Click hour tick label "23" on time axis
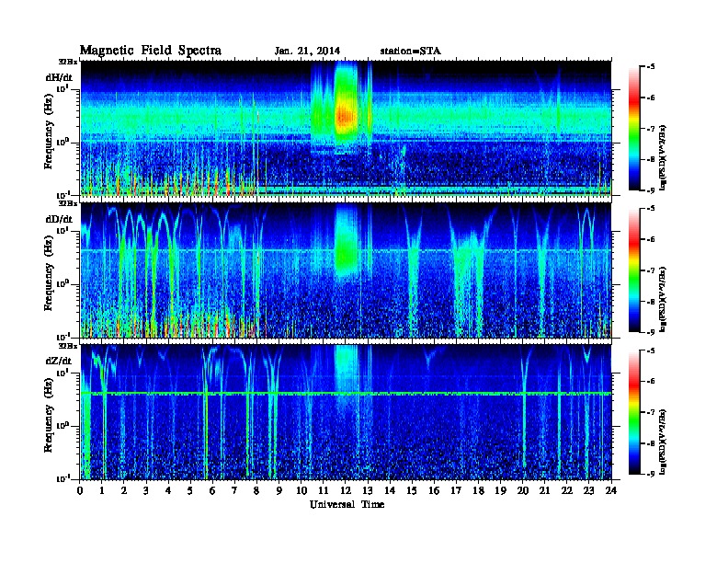Screen dimensions: 728x563 coord(588,490)
